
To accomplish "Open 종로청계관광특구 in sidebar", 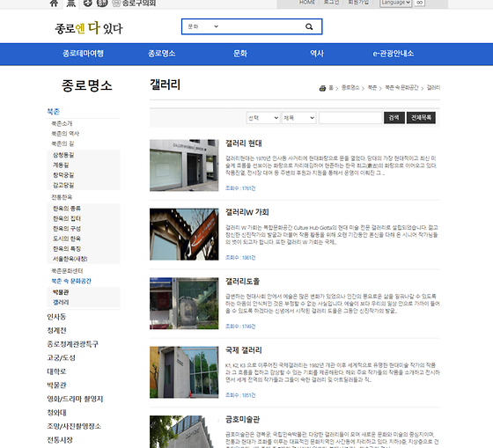I will click(72, 344).
